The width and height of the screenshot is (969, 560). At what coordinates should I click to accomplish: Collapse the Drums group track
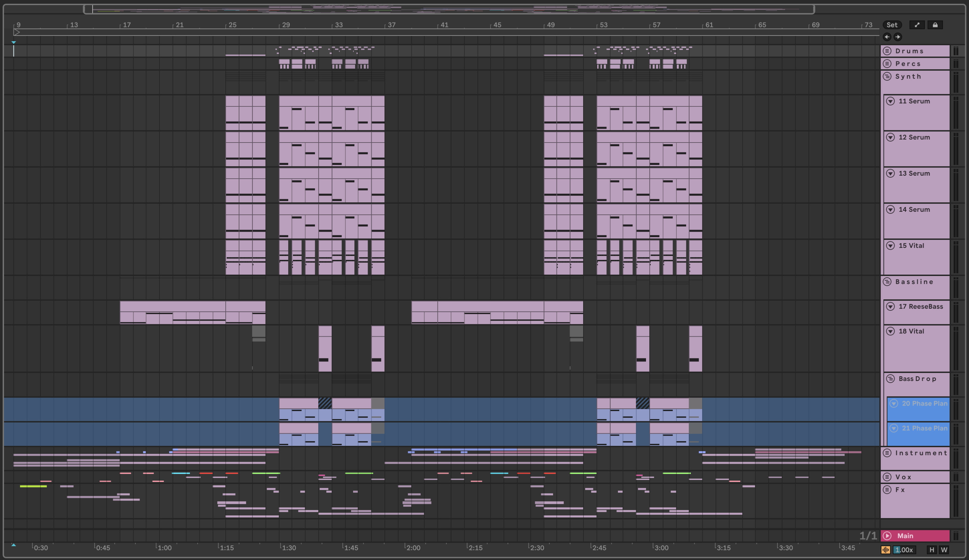(x=887, y=51)
